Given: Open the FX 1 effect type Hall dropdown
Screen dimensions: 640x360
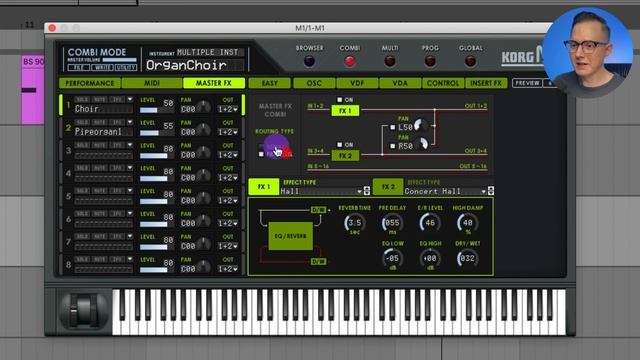Looking at the screenshot, I should (x=321, y=191).
